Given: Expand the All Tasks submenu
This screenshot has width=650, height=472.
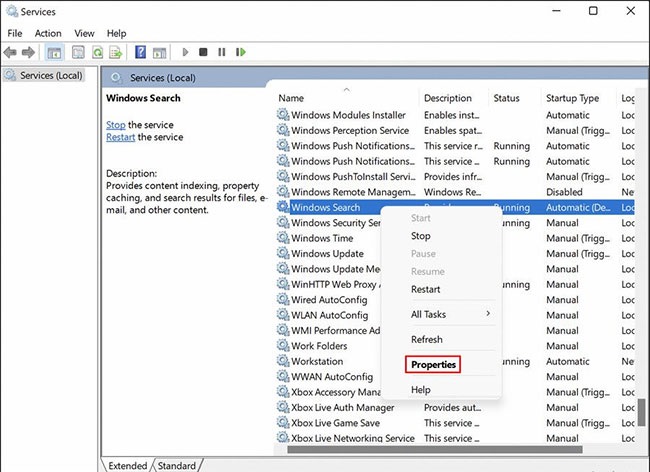Looking at the screenshot, I should [450, 314].
